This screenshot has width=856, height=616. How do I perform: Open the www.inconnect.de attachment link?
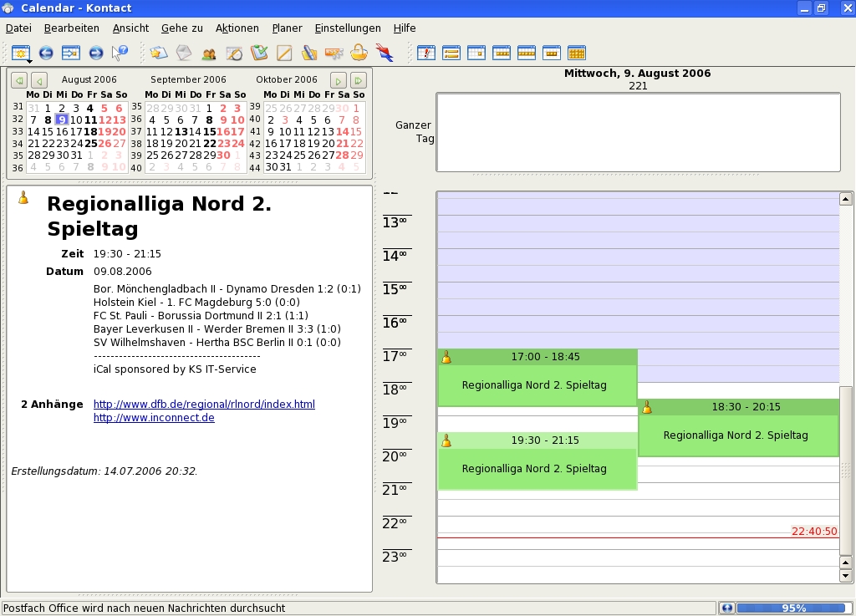(154, 417)
